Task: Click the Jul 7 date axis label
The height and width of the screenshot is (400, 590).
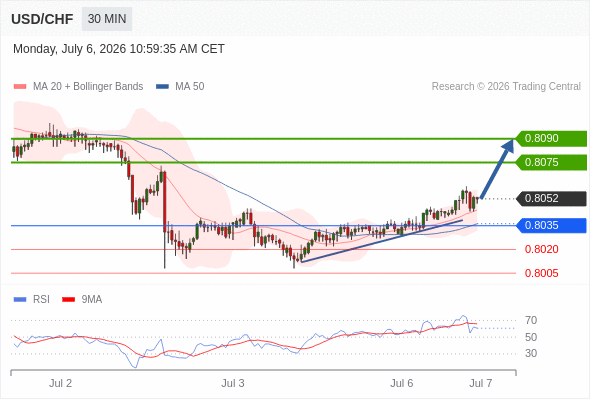Action: coord(481,383)
